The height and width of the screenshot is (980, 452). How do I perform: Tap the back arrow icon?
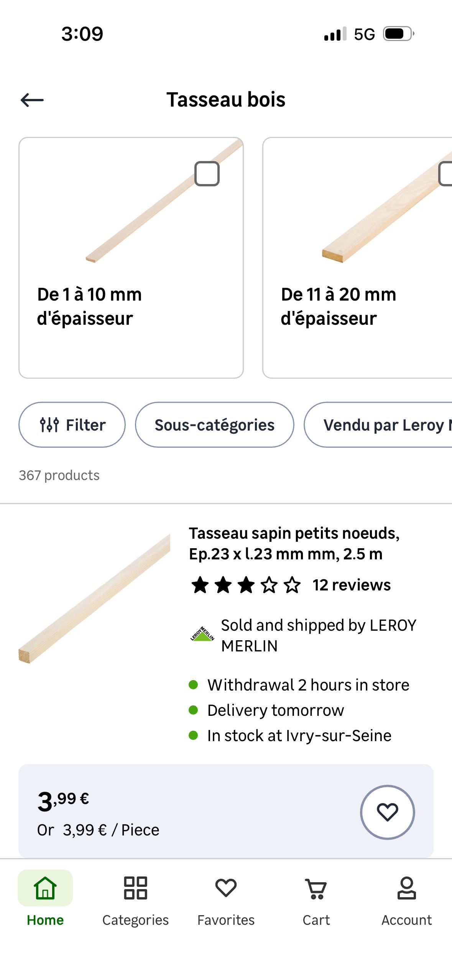[32, 100]
